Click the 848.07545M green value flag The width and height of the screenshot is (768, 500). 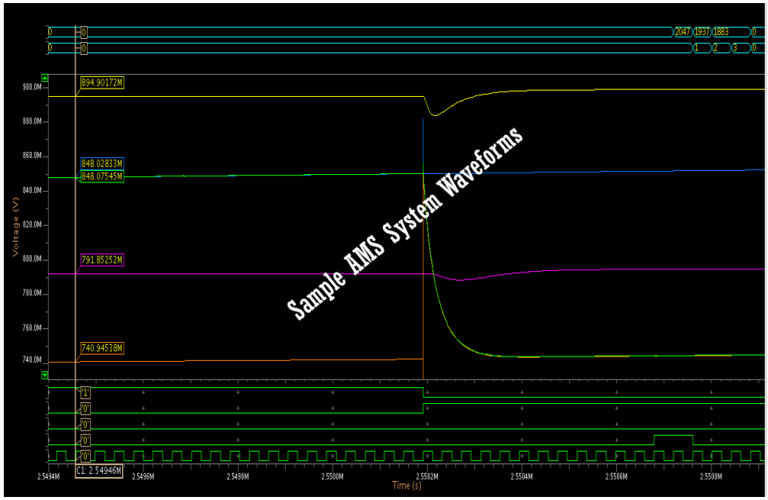(x=102, y=176)
